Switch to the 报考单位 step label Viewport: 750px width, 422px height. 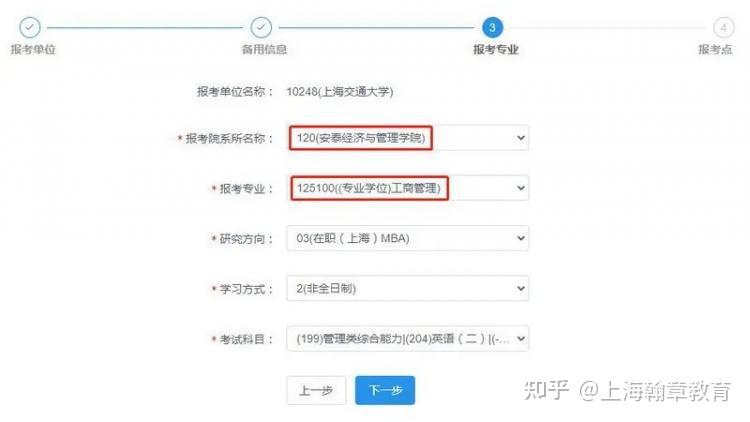(33, 49)
